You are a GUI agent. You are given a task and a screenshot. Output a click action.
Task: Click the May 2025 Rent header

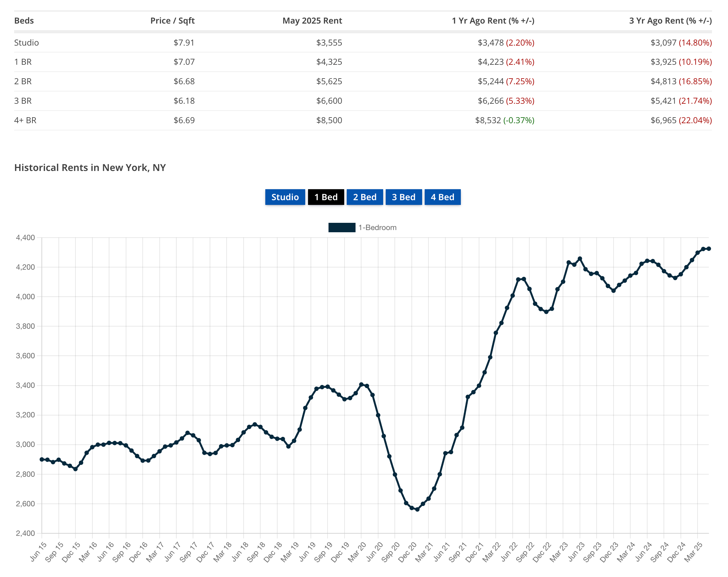point(312,21)
